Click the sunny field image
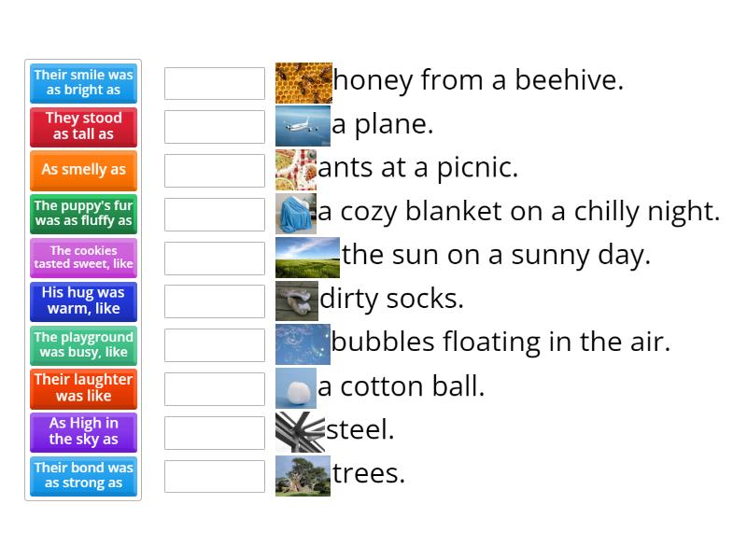This screenshot has width=747, height=560. (303, 257)
